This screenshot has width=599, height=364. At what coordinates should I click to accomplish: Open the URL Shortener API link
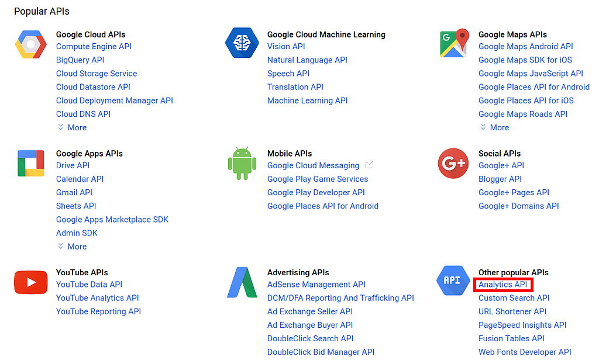pos(512,311)
